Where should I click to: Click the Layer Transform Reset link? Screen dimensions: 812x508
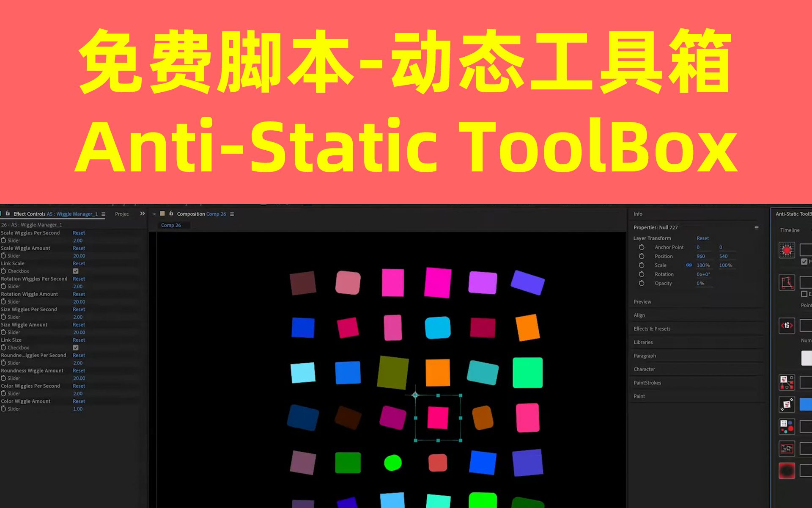[702, 238]
